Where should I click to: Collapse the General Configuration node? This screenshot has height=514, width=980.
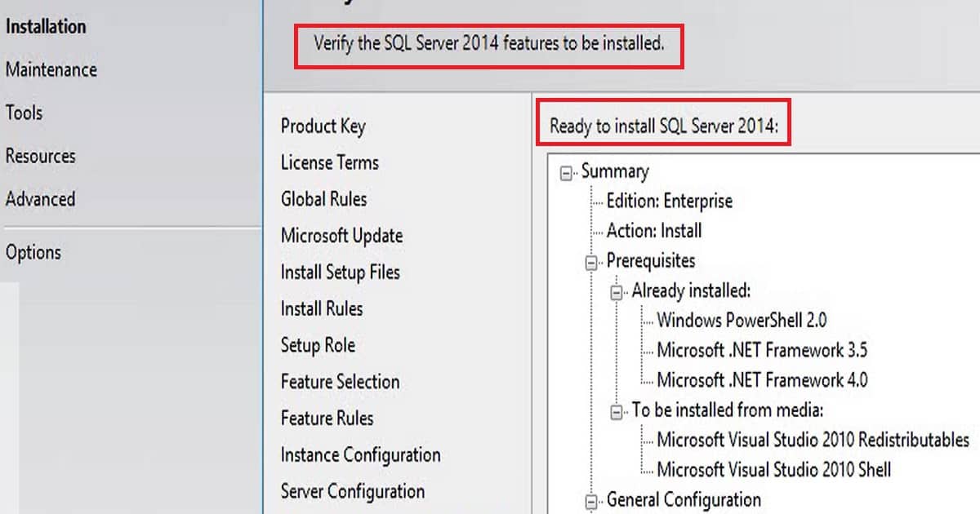coord(591,502)
